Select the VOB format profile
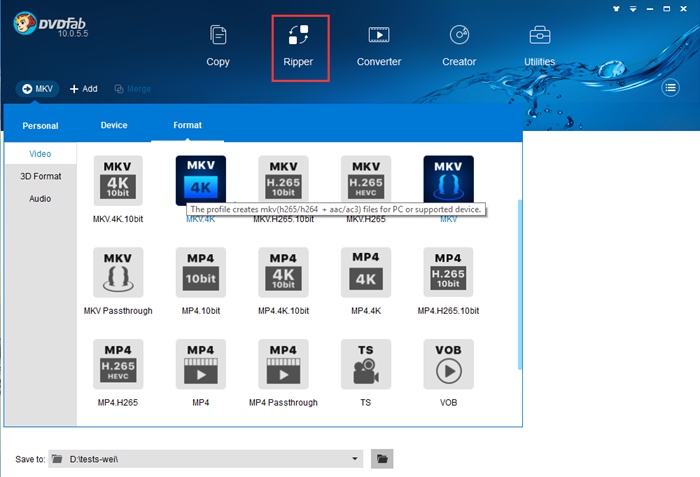This screenshot has width=700, height=477. [x=448, y=364]
